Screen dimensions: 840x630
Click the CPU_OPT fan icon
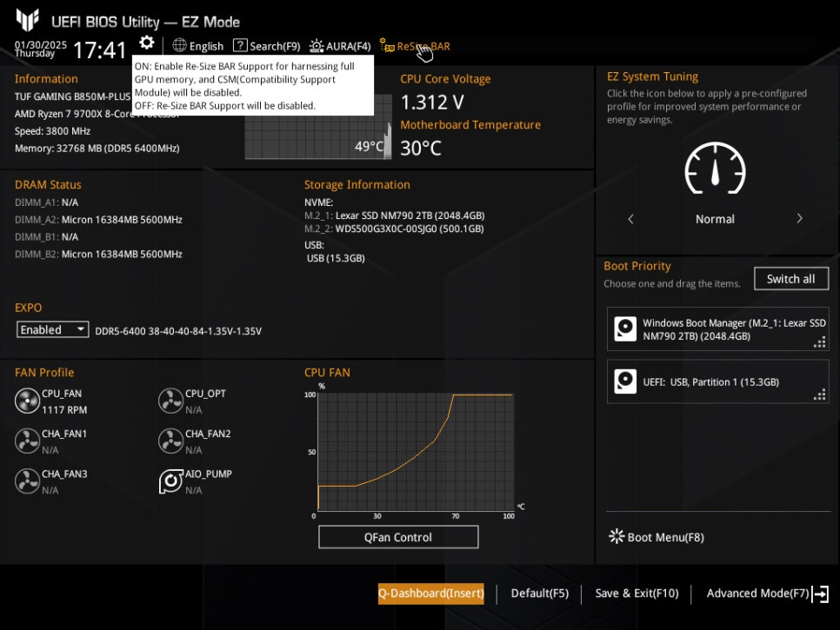(171, 401)
